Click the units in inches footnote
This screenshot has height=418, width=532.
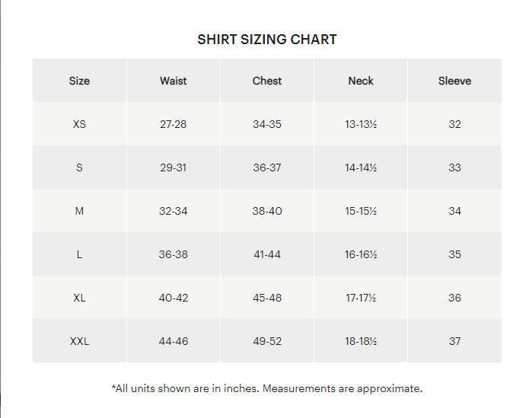[x=267, y=388]
